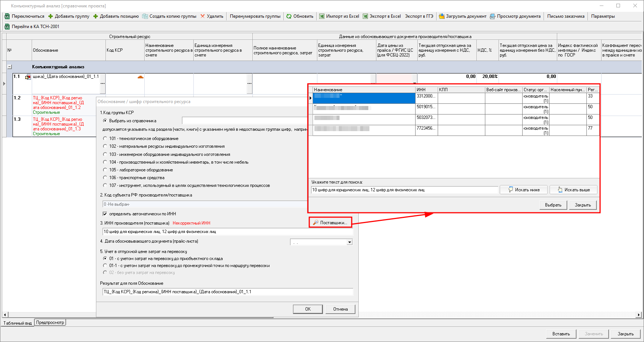The height and width of the screenshot is (342, 644).
Task: Collapse the Конъюнктурный анализ group
Action: pos(10,67)
